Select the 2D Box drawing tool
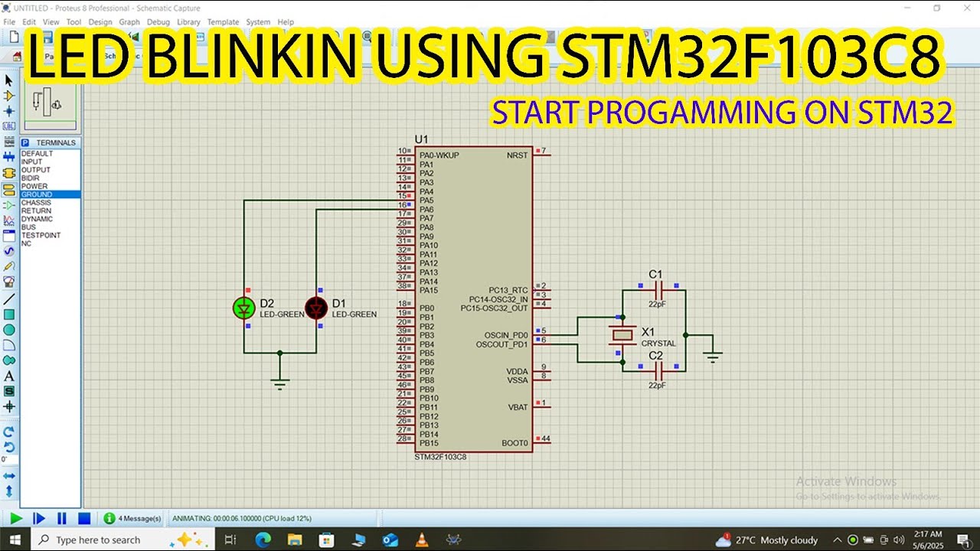The width and height of the screenshot is (980, 551). point(9,314)
